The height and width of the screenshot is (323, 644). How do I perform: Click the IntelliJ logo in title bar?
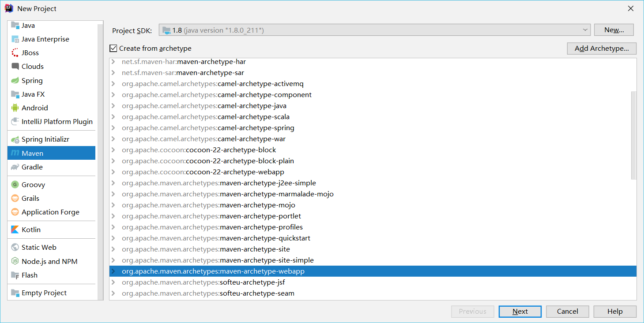click(9, 8)
